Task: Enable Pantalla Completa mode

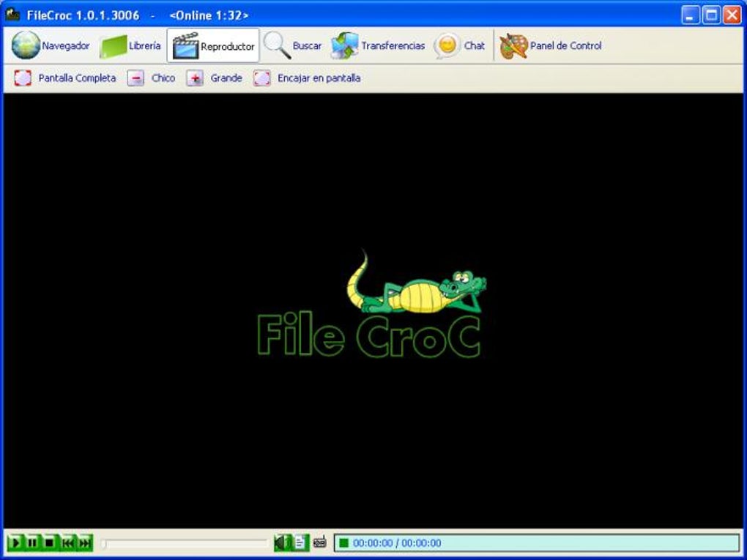Action: (x=64, y=78)
